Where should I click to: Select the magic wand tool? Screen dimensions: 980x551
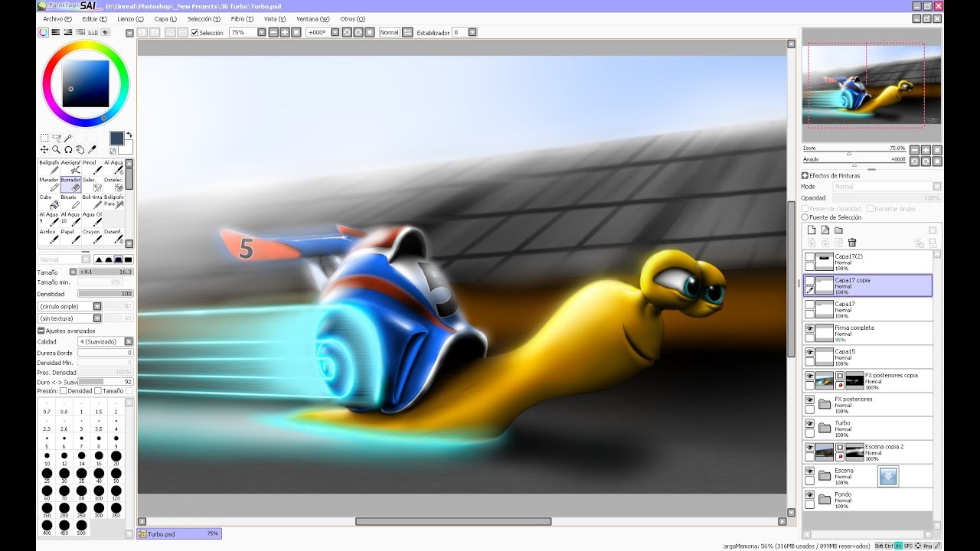(x=68, y=138)
